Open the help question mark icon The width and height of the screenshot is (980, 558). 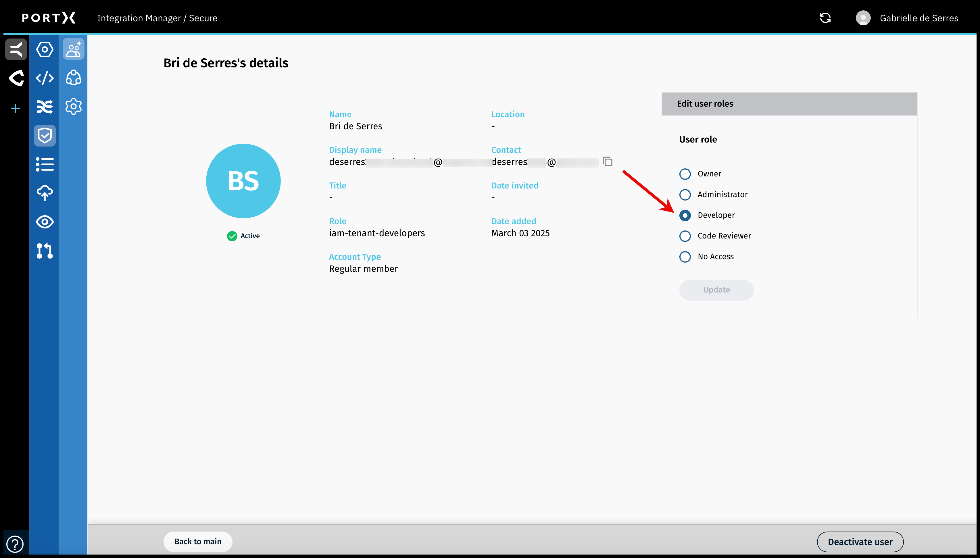[x=15, y=544]
